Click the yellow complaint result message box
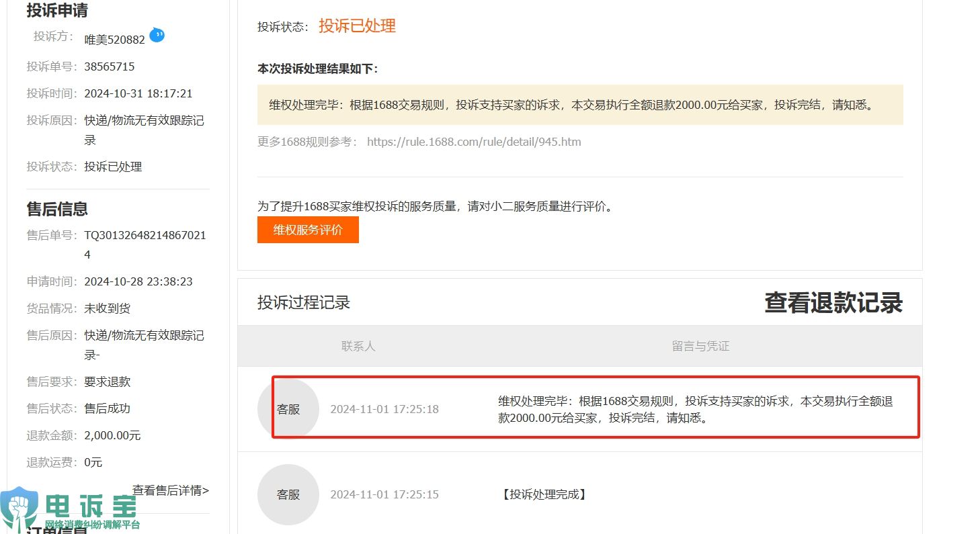 click(x=579, y=105)
